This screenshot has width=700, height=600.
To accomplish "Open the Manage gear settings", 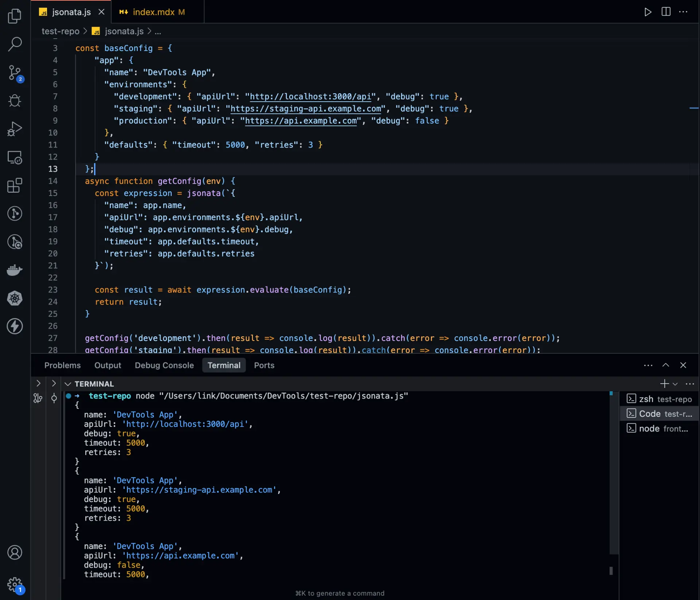I will pyautogui.click(x=15, y=585).
